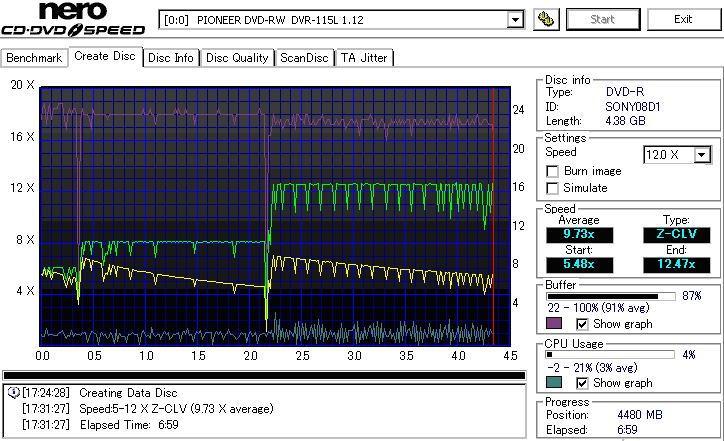Click the Exit button
This screenshot has height=441, width=724.
coord(683,19)
